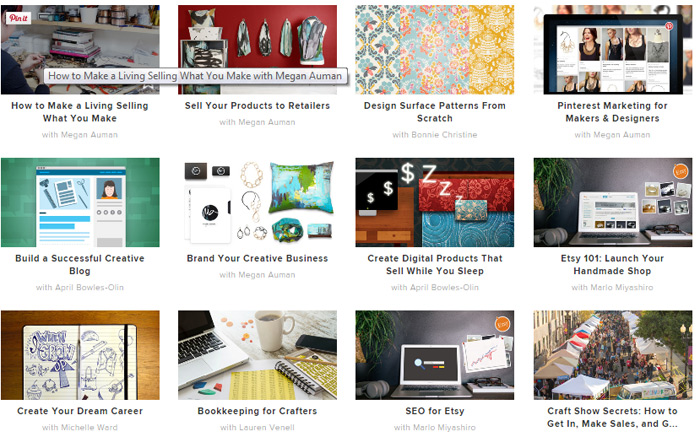The width and height of the screenshot is (700, 437).
Task: Open SEO for Etsy thumbnail
Action: click(x=434, y=355)
